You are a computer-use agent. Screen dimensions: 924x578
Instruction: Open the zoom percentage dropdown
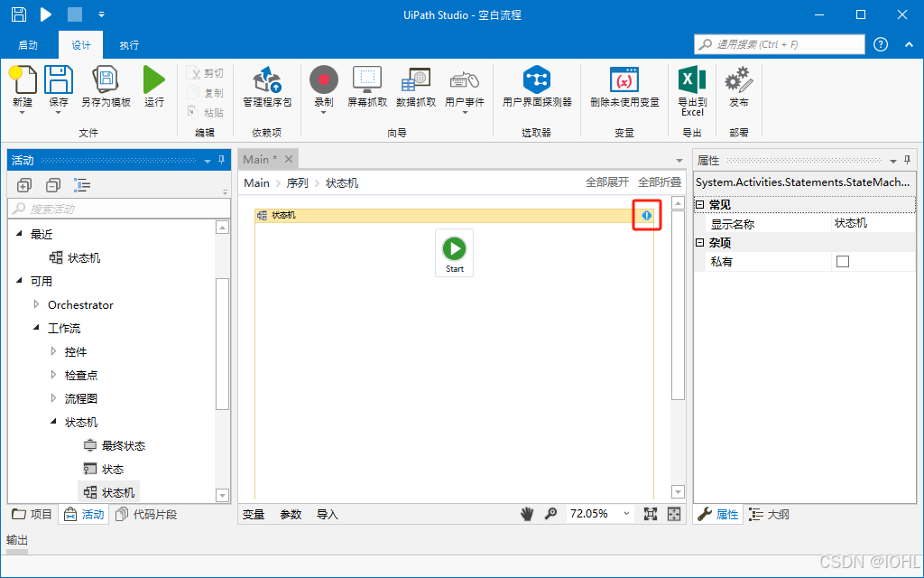(625, 514)
